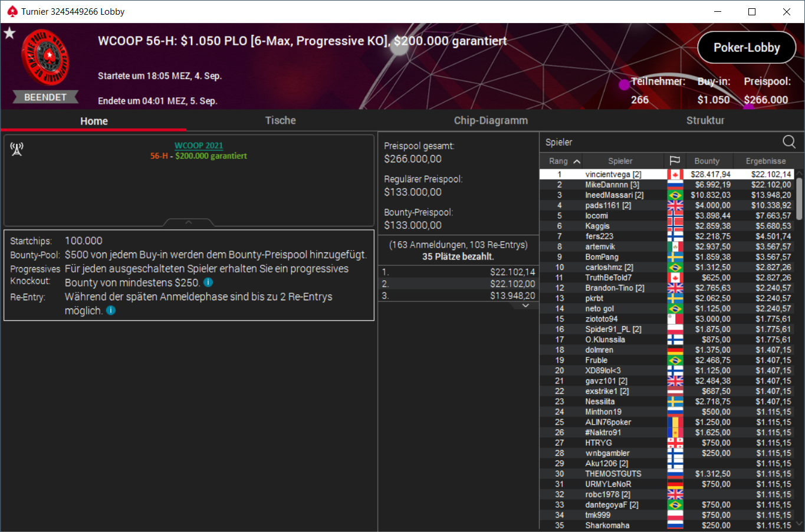
Task: Click the PokerStars spade icon in title bar
Action: tap(12, 12)
